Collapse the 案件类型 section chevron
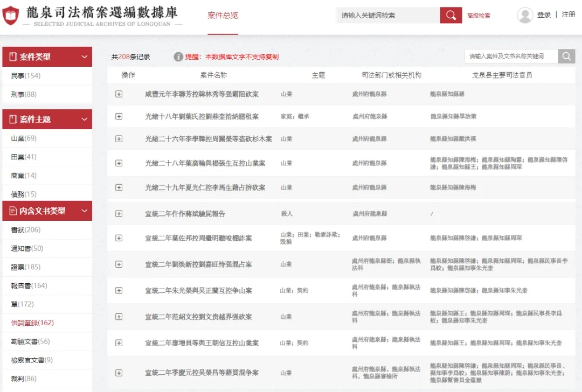 [x=84, y=56]
